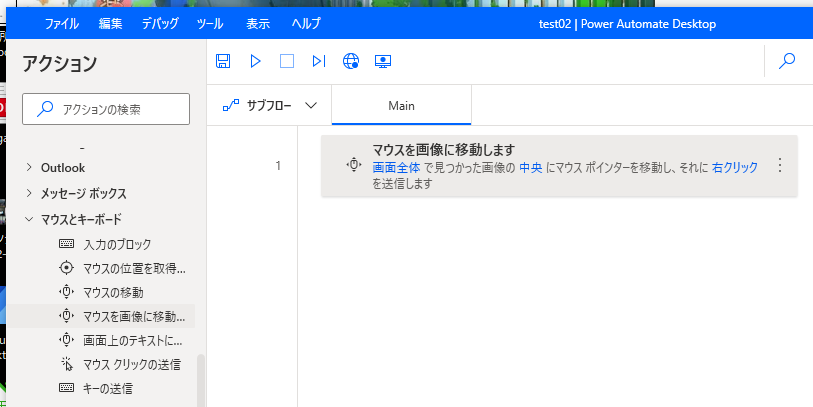Open the three-dot menu of step 1

tap(780, 166)
